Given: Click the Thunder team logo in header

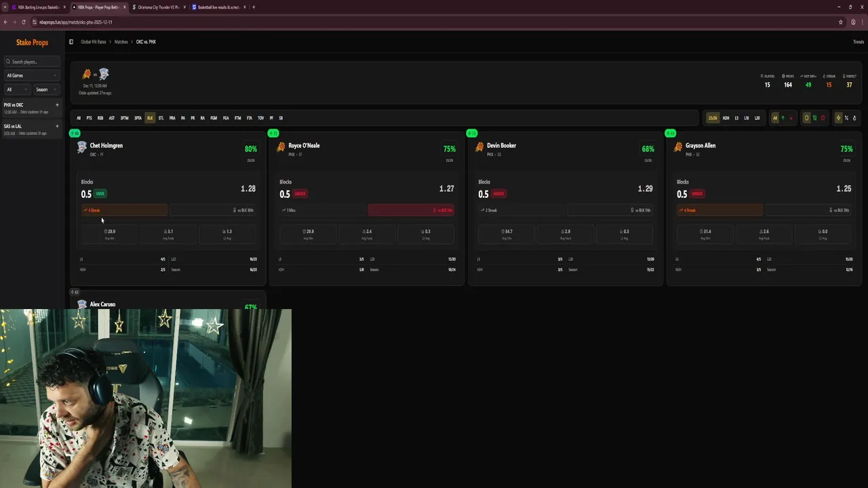Looking at the screenshot, I should click(x=104, y=74).
